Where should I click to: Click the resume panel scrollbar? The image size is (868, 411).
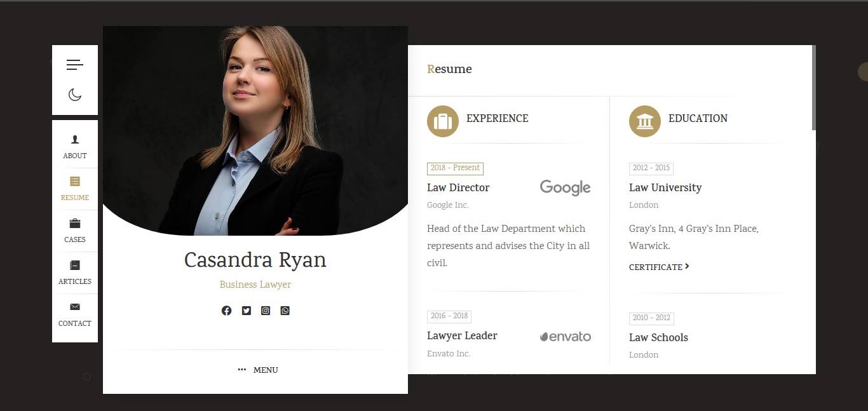(813, 88)
